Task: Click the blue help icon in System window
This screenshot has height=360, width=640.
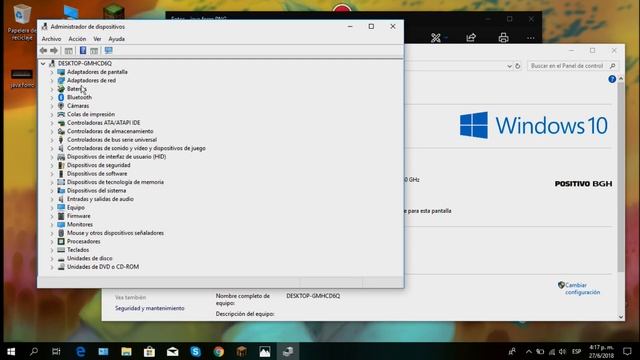Action: pos(612,79)
